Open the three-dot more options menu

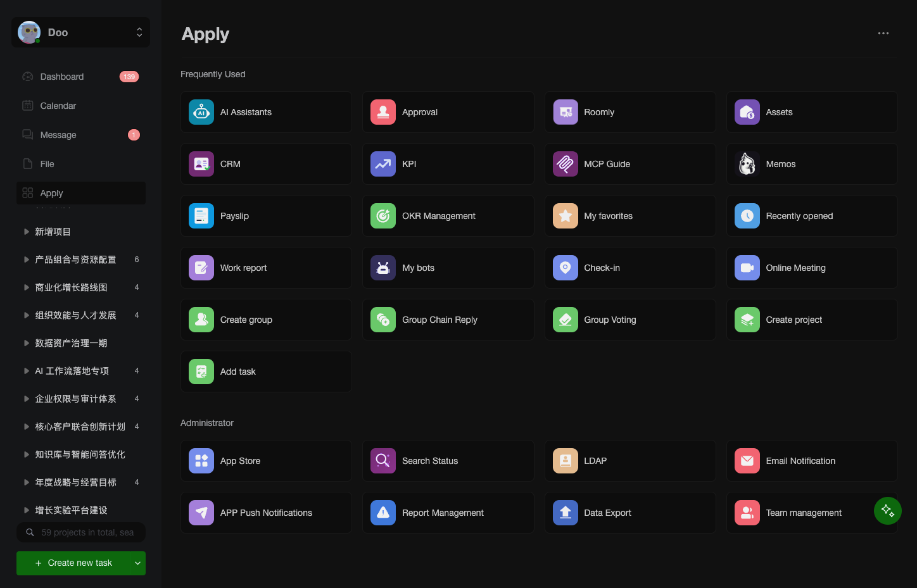point(883,34)
